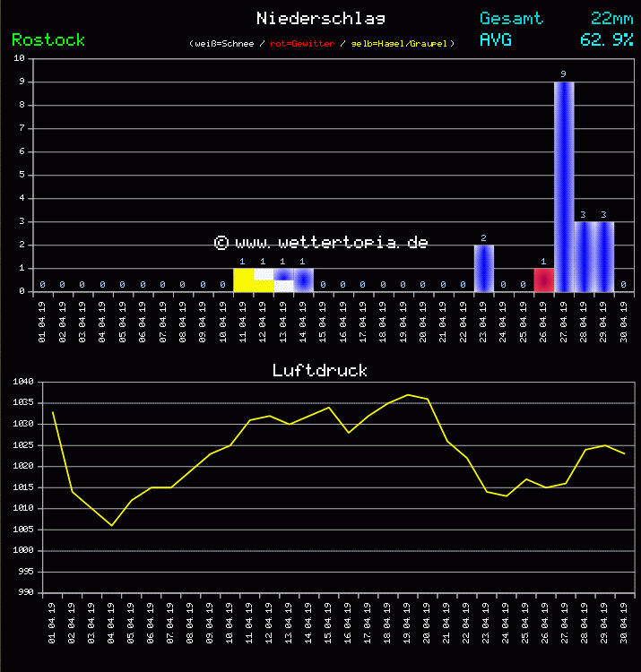Screen dimensions: 641x672
Task: Click the pressure line peak at 19.04.19
Action: tap(408, 394)
